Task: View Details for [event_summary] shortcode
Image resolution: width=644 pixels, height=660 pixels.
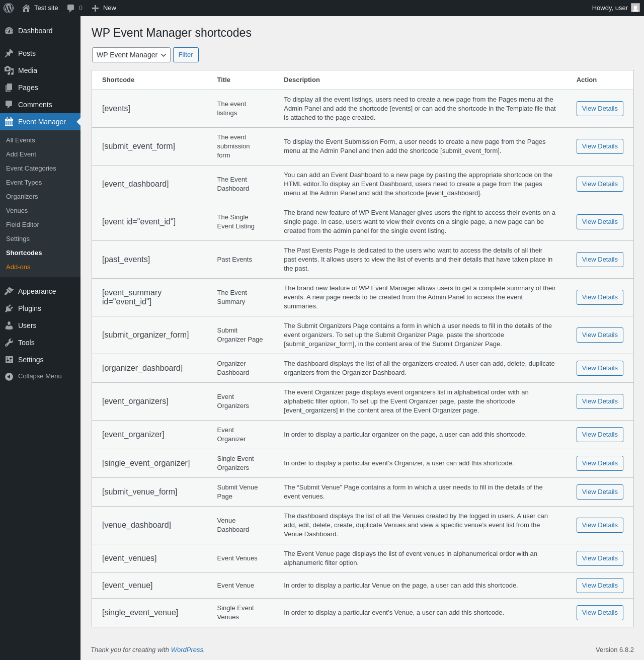Action: 600,297
